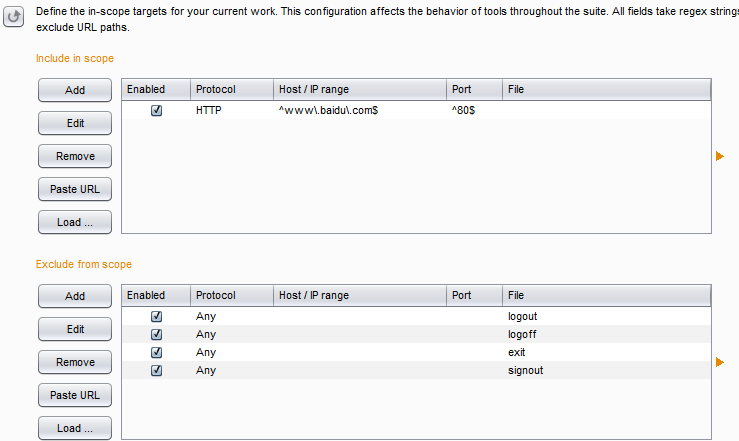Click the restore defaults arrow icon

point(13,16)
